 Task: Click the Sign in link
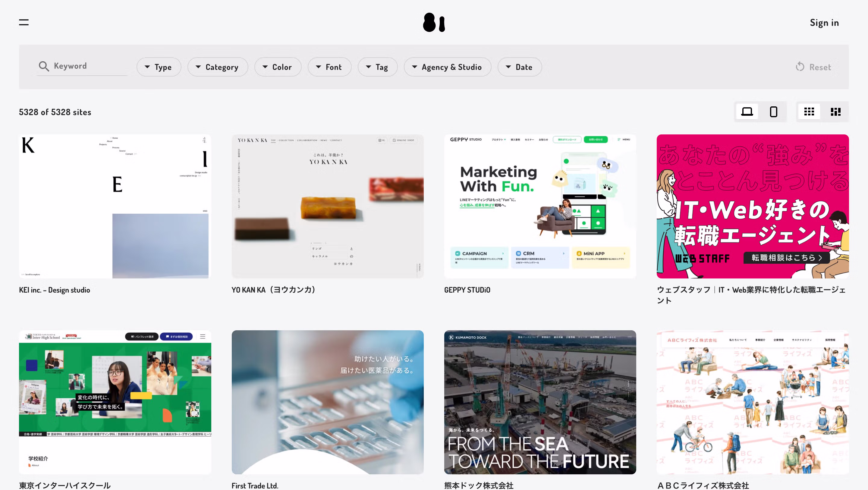tap(824, 23)
